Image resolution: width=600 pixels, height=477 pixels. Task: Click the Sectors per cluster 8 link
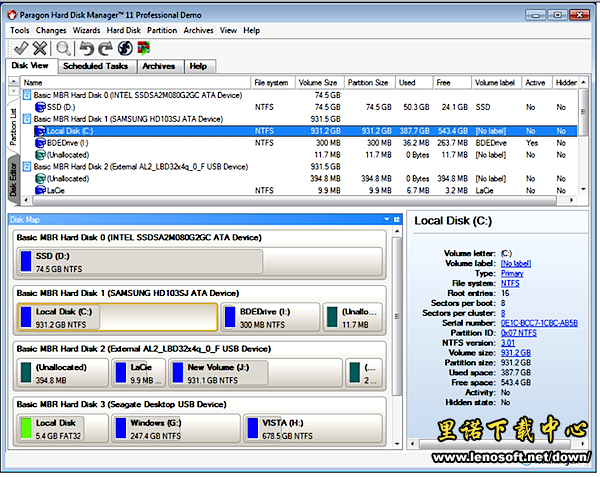[x=503, y=313]
